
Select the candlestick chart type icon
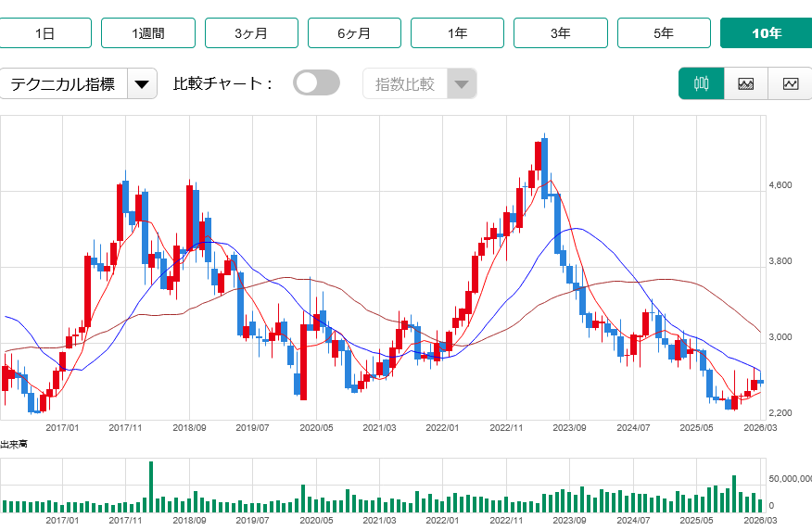tap(701, 83)
